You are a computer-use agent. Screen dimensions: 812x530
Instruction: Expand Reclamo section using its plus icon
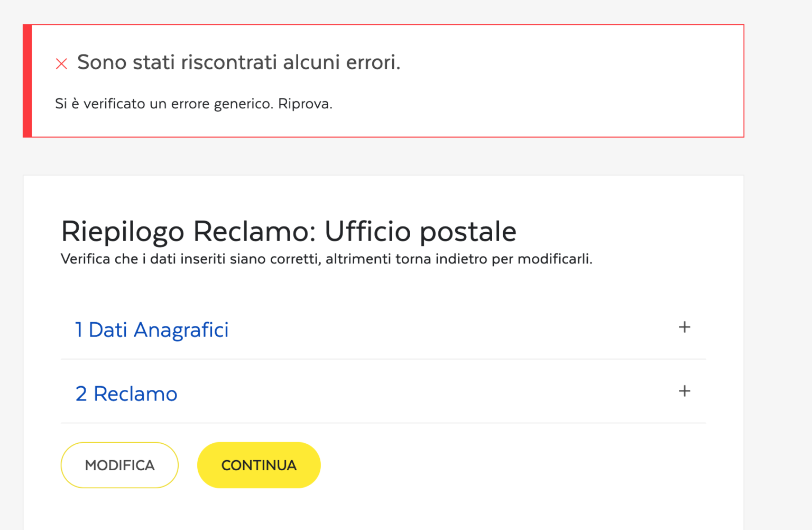point(684,391)
